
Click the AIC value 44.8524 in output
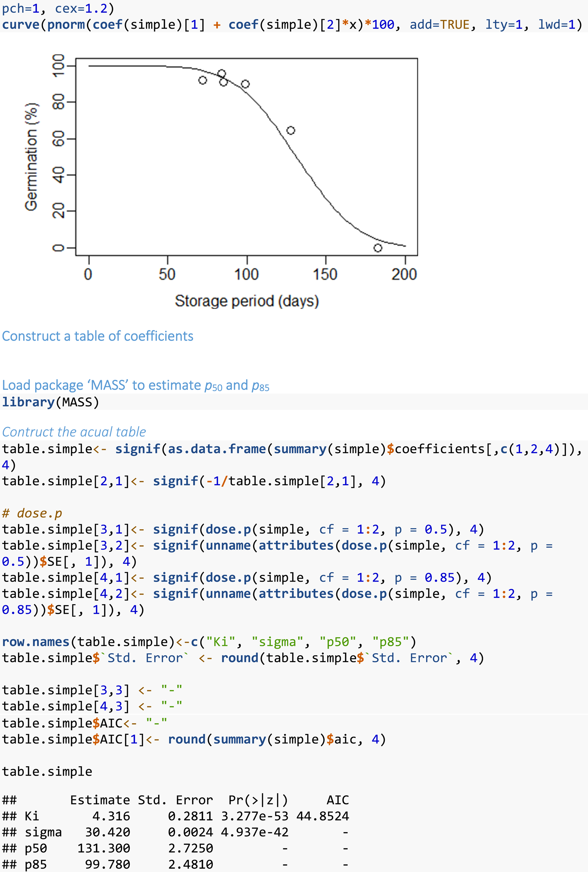click(322, 816)
